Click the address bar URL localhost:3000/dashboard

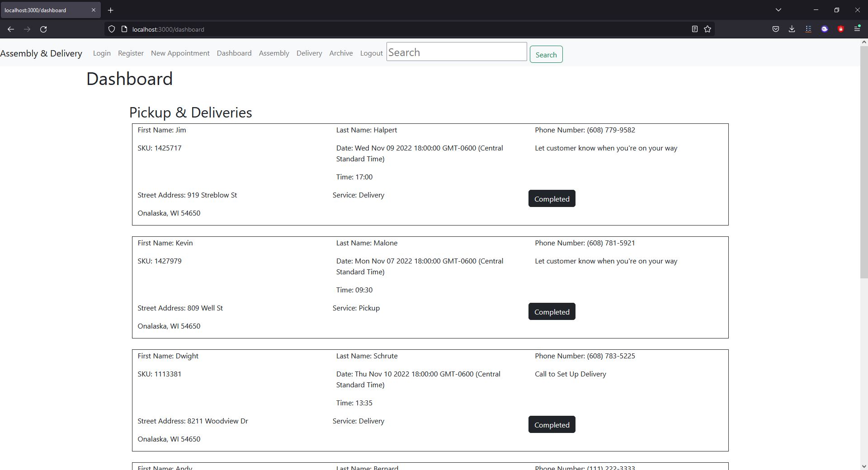click(168, 29)
